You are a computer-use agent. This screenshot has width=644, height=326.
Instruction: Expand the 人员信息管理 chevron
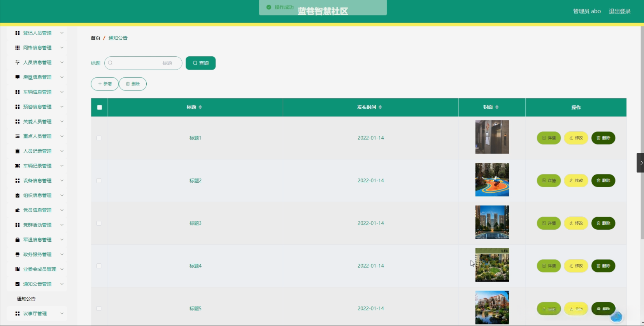(x=62, y=63)
